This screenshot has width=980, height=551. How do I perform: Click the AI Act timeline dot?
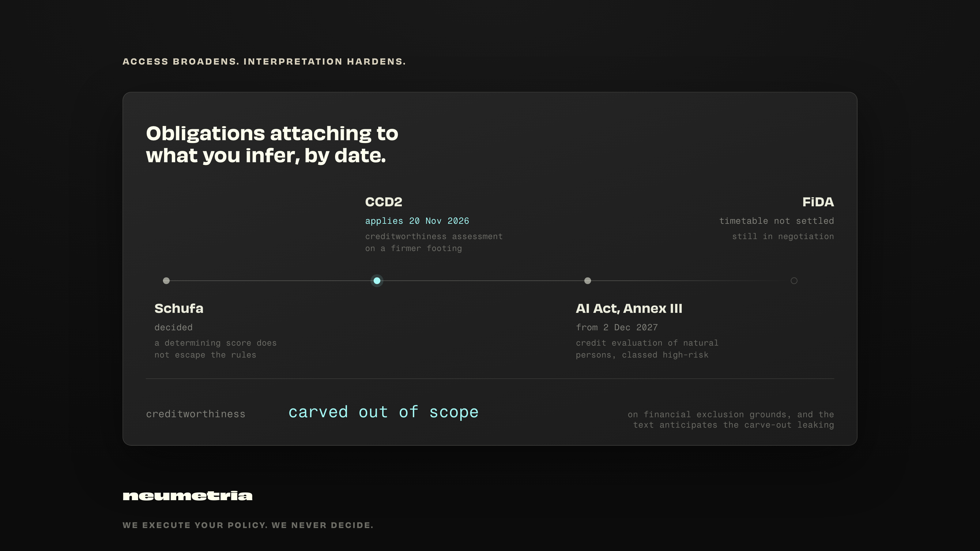[x=587, y=281]
